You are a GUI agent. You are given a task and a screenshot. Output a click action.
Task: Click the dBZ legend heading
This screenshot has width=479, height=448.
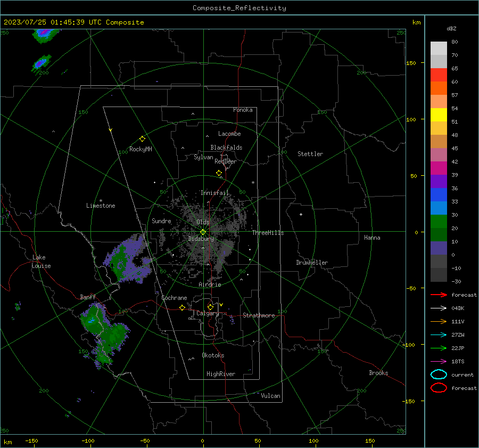(451, 28)
